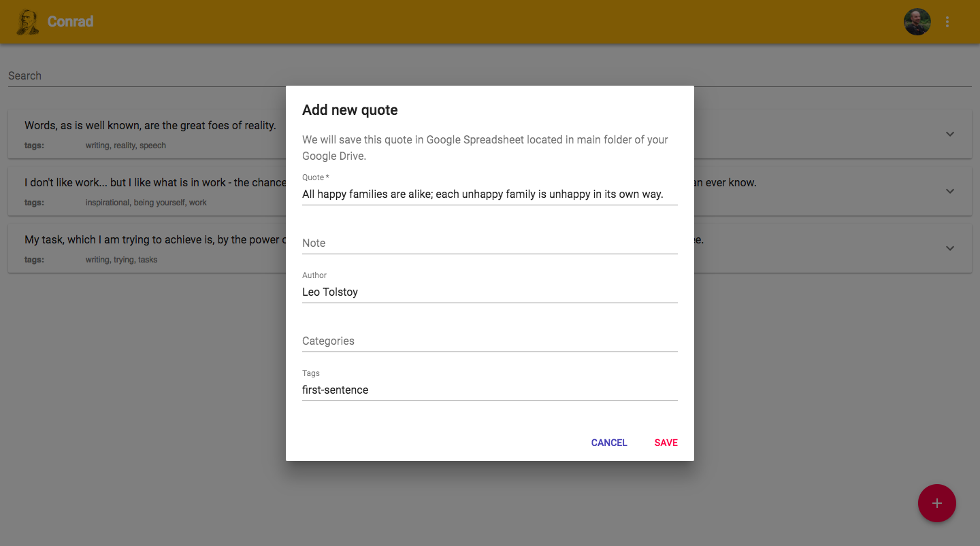Click the Conrad portrait logo icon
Viewport: 980px width, 546px height.
tap(27, 22)
